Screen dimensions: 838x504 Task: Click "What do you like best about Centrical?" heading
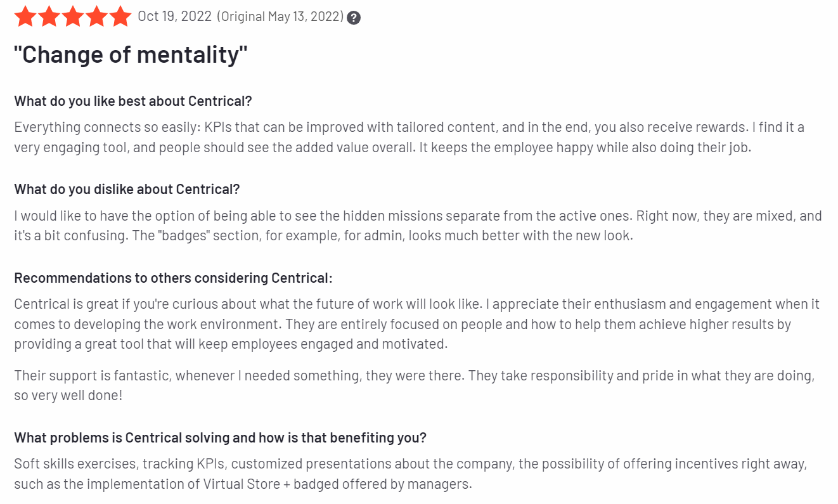133,101
